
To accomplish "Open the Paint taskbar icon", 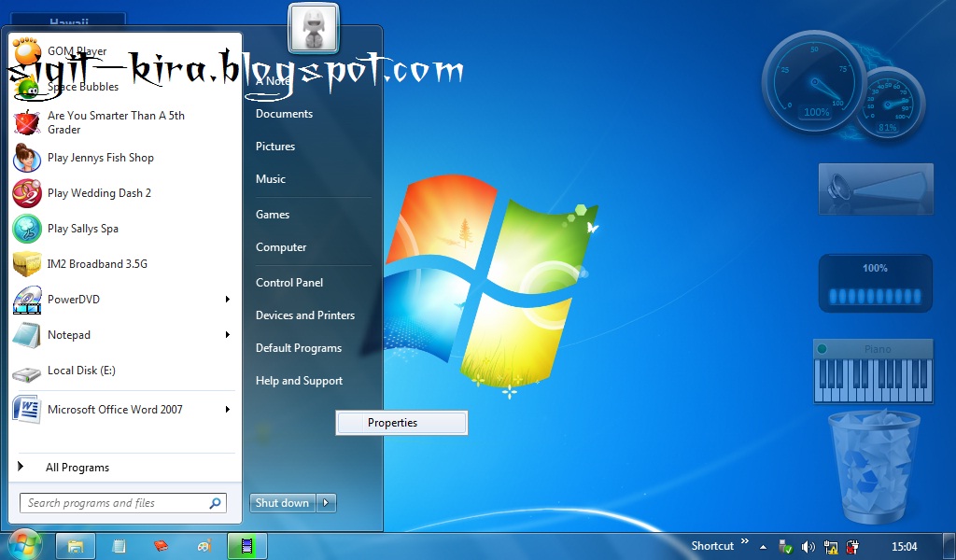I will click(x=204, y=546).
